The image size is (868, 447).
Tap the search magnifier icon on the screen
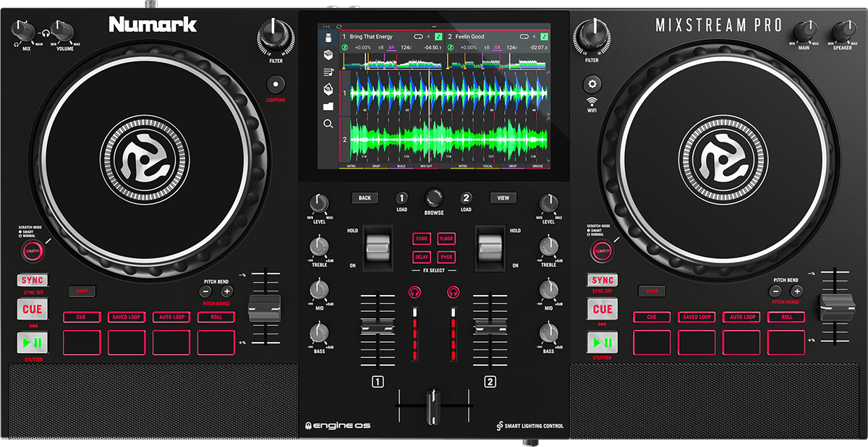pos(328,124)
